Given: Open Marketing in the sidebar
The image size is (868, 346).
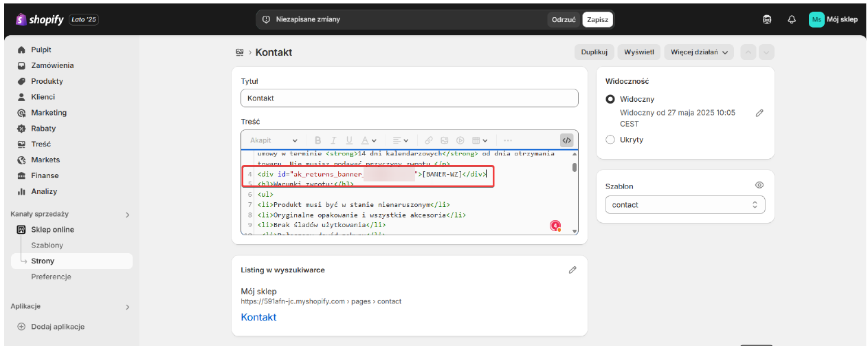Looking at the screenshot, I should tap(49, 113).
